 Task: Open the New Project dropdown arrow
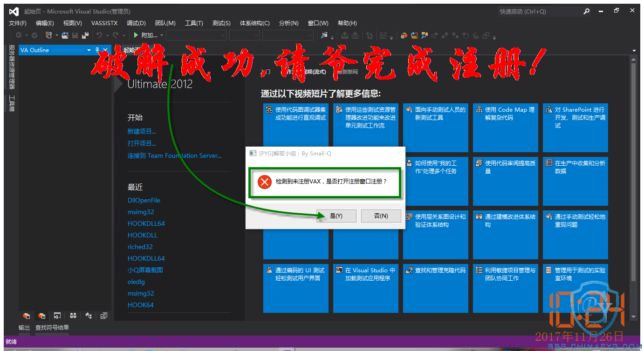[x=56, y=35]
